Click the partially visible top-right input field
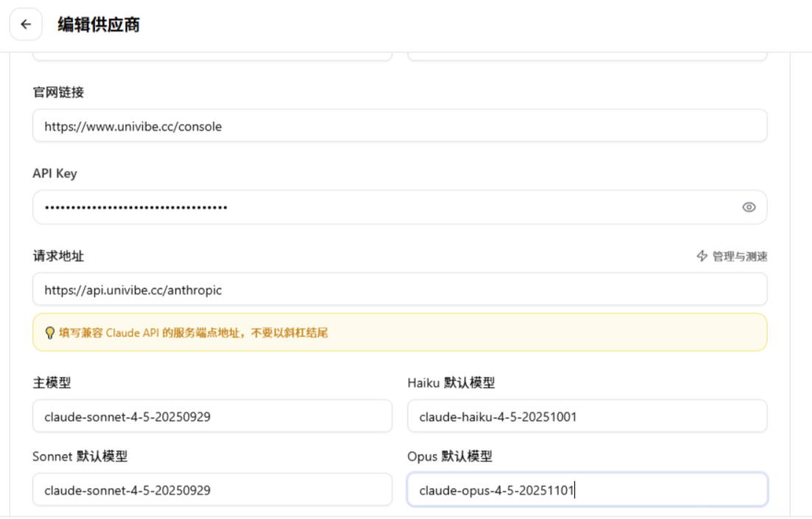The height and width of the screenshot is (519, 812). pos(587,57)
